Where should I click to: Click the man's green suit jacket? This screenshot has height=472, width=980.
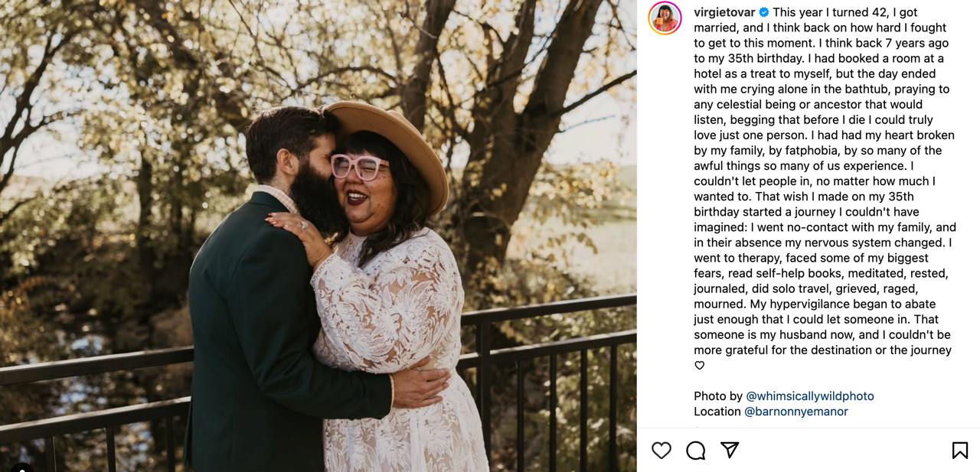(253, 344)
